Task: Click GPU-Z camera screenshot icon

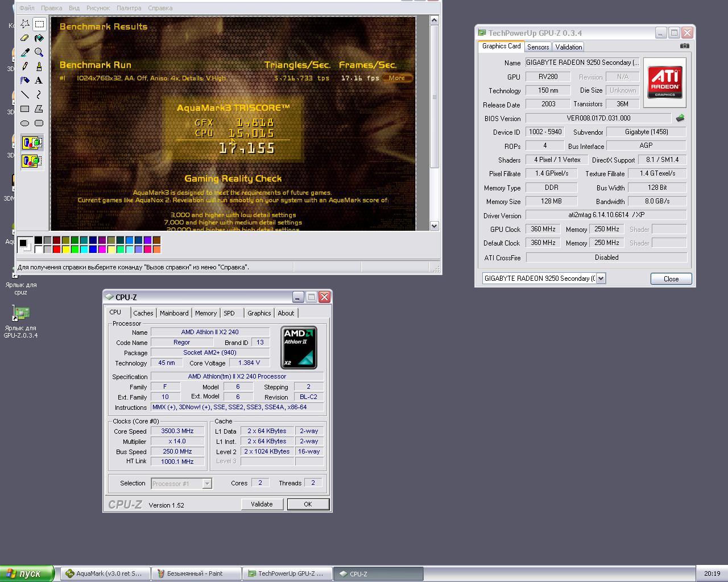Action: coord(685,46)
